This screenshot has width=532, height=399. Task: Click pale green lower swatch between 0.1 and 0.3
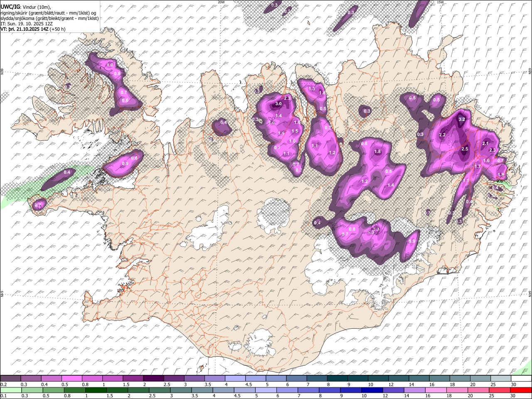pyautogui.click(x=11, y=390)
